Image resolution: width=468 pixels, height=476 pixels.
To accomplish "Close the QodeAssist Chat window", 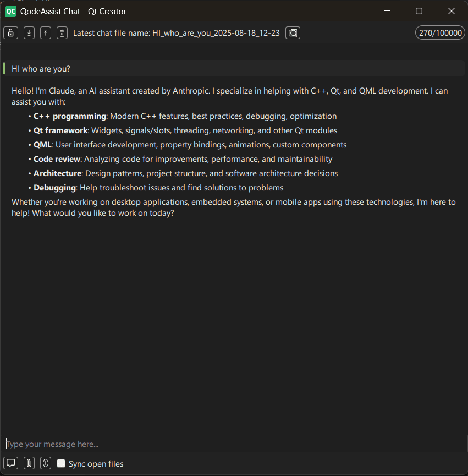I will (452, 11).
